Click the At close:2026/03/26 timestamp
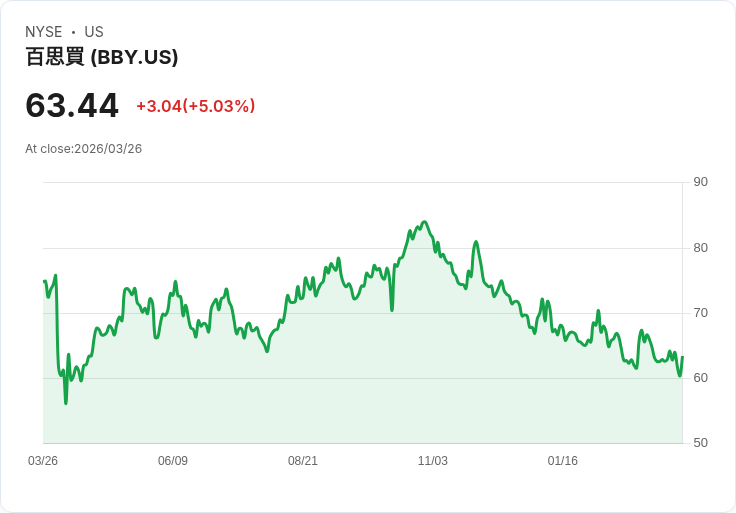736x513 pixels. tap(84, 149)
